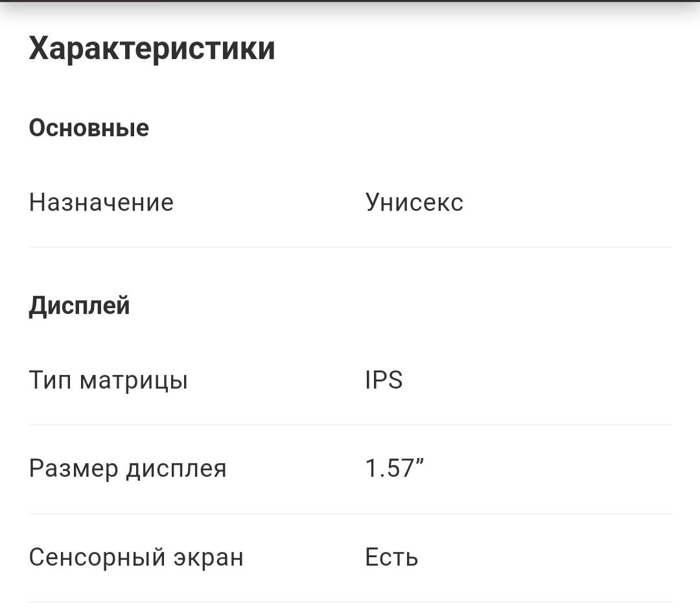This screenshot has width=700, height=611.
Task: Click the divider line under Размер дисплея row
Action: point(351,514)
